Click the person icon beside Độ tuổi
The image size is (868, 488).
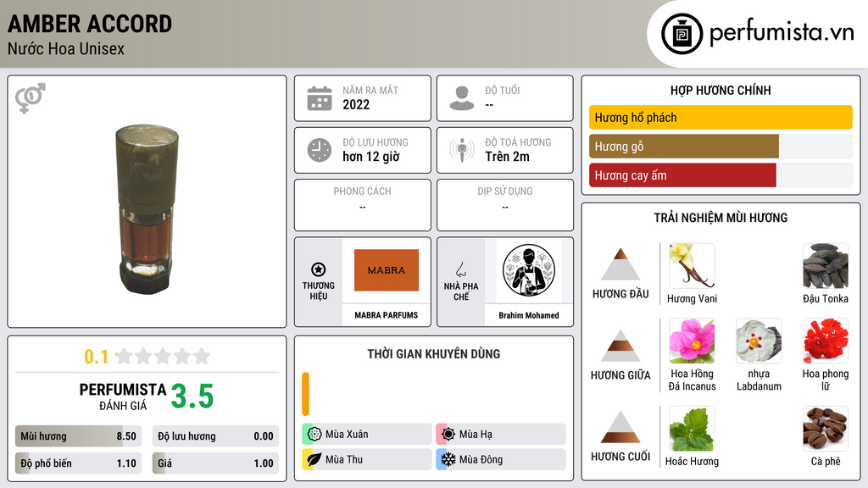(462, 98)
